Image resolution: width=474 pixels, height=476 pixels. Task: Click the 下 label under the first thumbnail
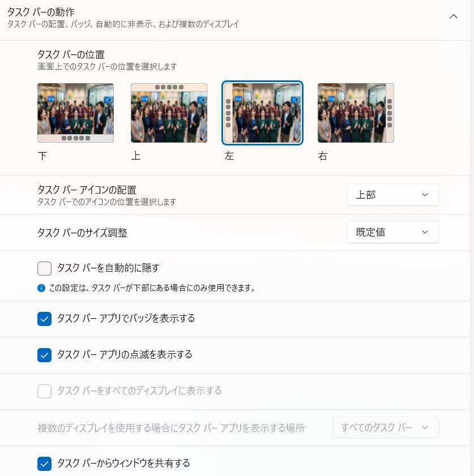42,156
